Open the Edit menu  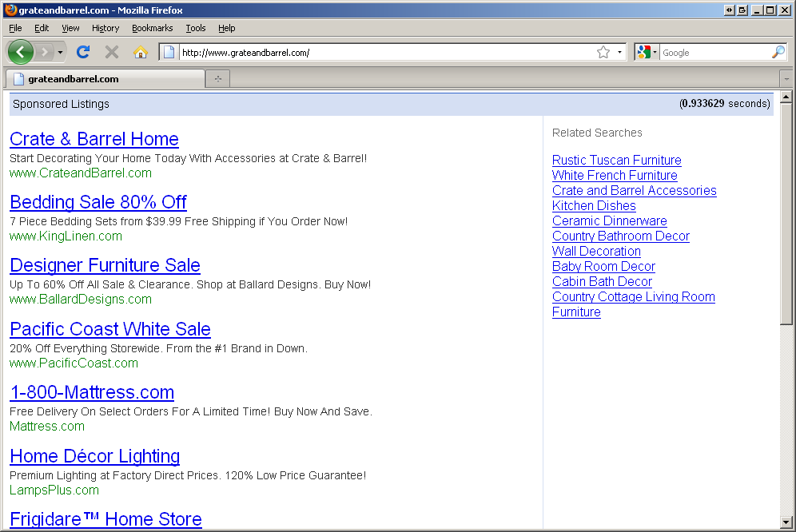point(42,28)
